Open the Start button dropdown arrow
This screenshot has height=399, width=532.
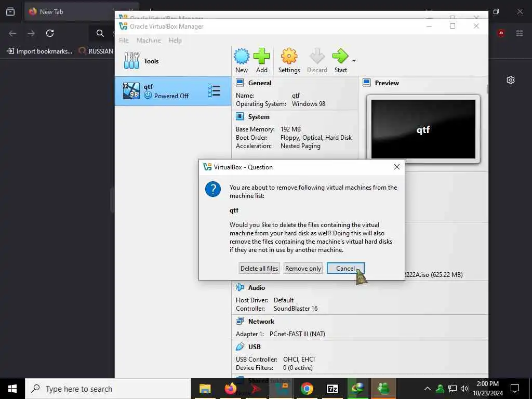[354, 61]
